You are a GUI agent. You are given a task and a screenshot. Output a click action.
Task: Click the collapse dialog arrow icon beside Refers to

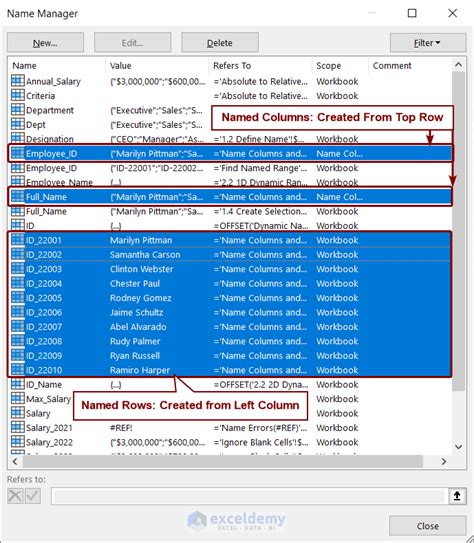pos(457,496)
